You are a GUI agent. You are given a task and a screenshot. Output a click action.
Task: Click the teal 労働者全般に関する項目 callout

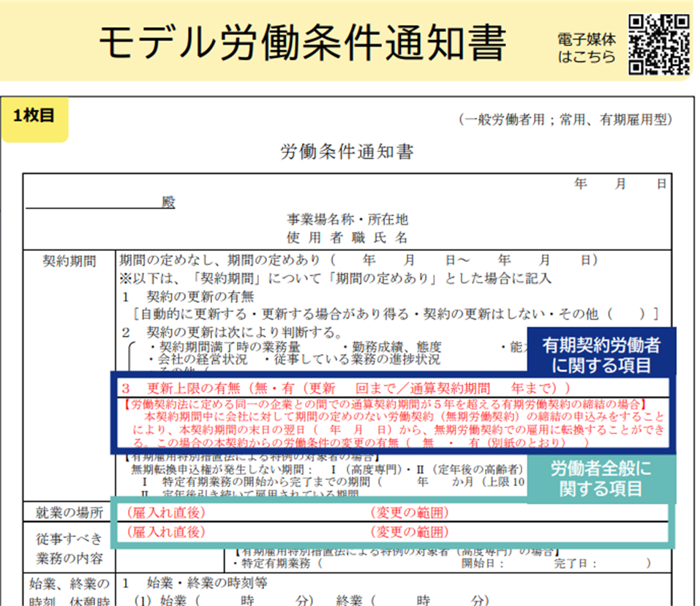[x=601, y=479]
